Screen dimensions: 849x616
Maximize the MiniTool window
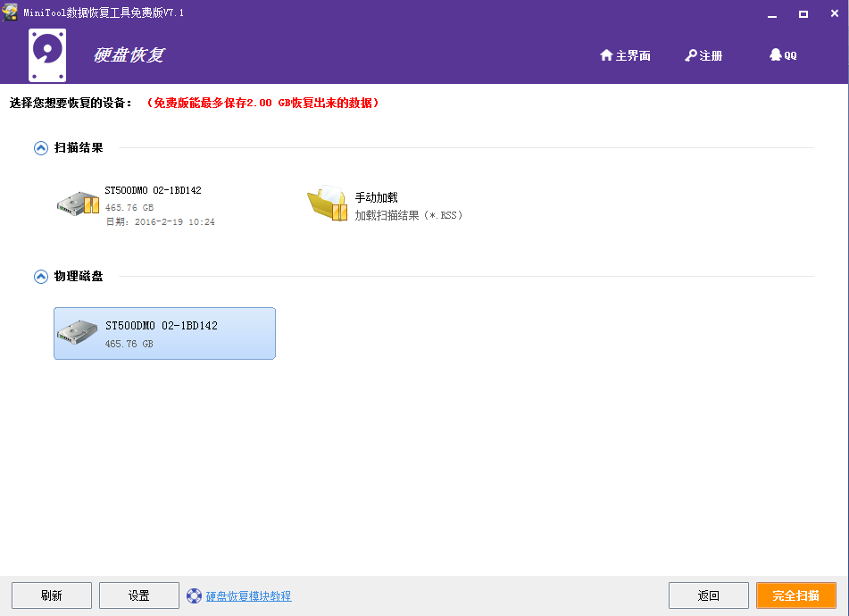pos(803,14)
